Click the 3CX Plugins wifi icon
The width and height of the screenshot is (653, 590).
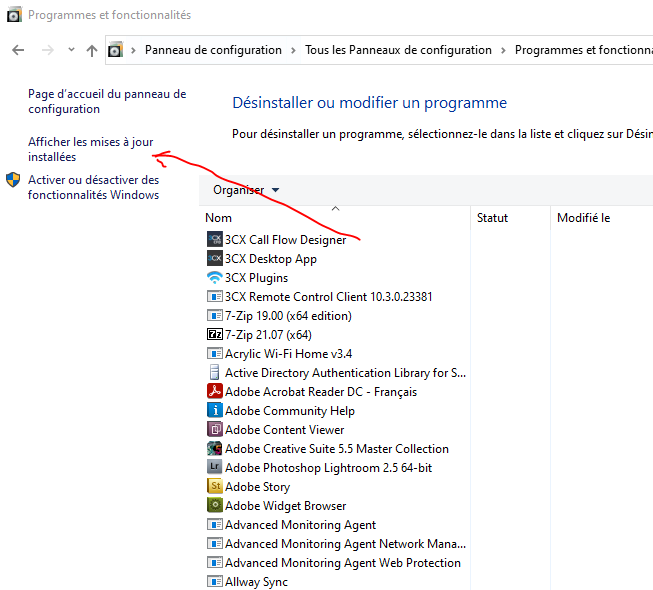point(214,278)
